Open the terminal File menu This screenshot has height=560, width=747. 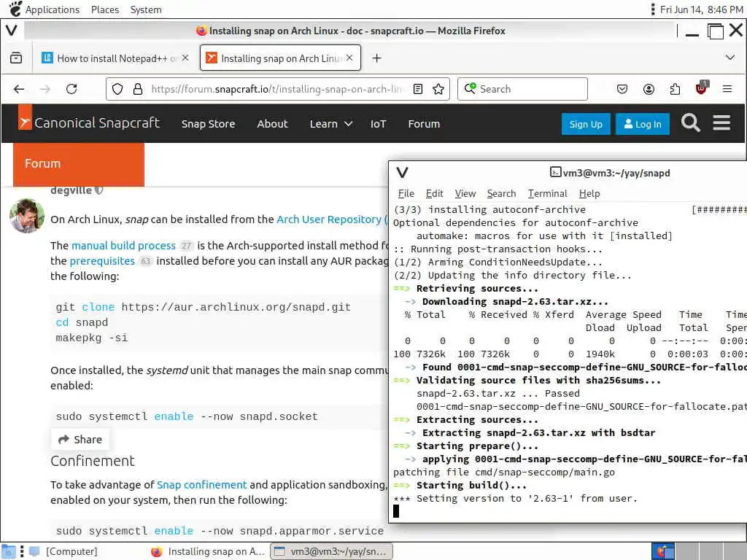coord(406,193)
